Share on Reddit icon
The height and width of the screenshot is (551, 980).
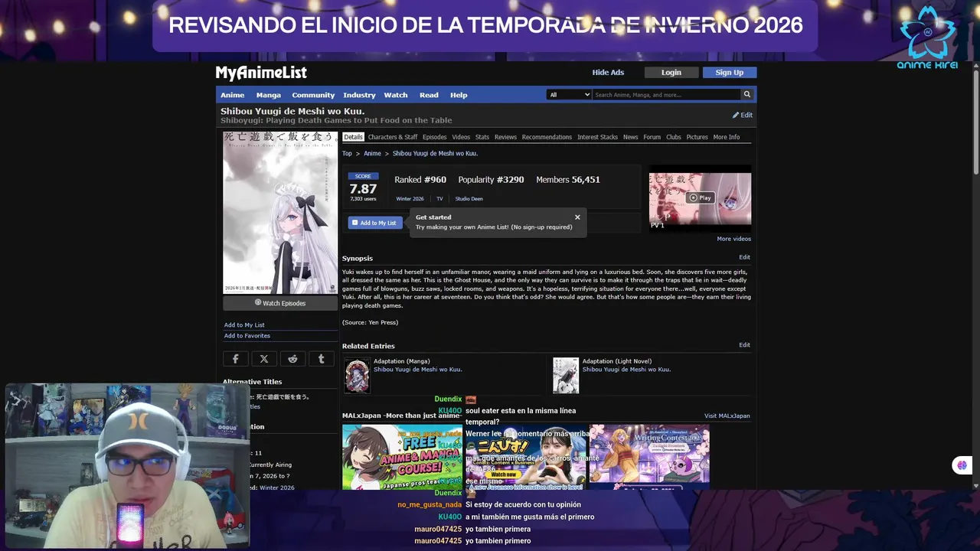[292, 358]
